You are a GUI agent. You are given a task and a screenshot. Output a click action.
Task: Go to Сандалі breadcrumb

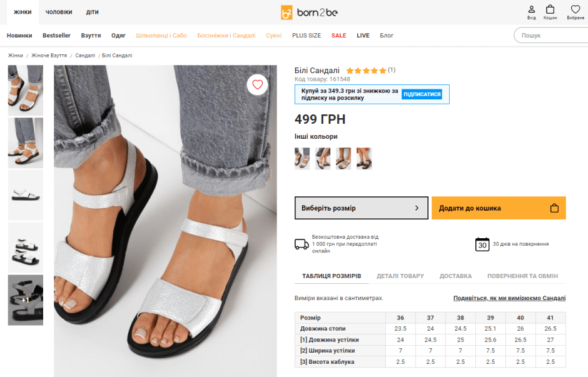(x=85, y=56)
